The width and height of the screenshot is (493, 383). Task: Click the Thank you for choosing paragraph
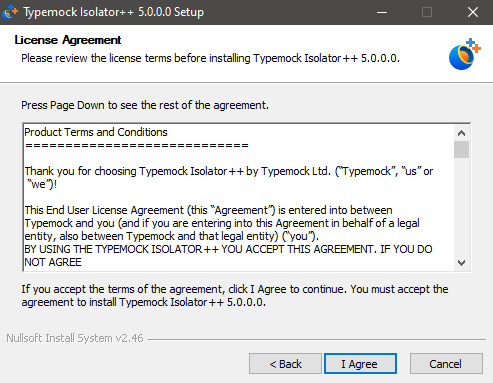pyautogui.click(x=229, y=178)
